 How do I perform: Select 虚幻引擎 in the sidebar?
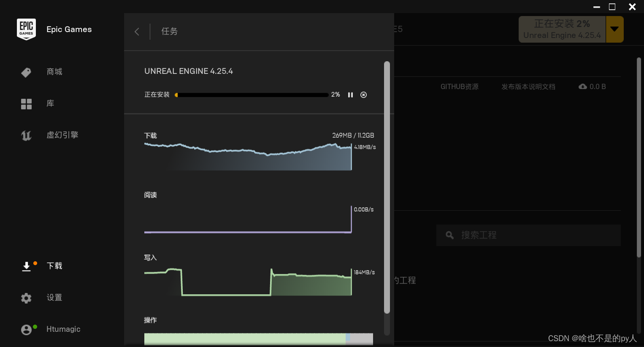coord(62,135)
